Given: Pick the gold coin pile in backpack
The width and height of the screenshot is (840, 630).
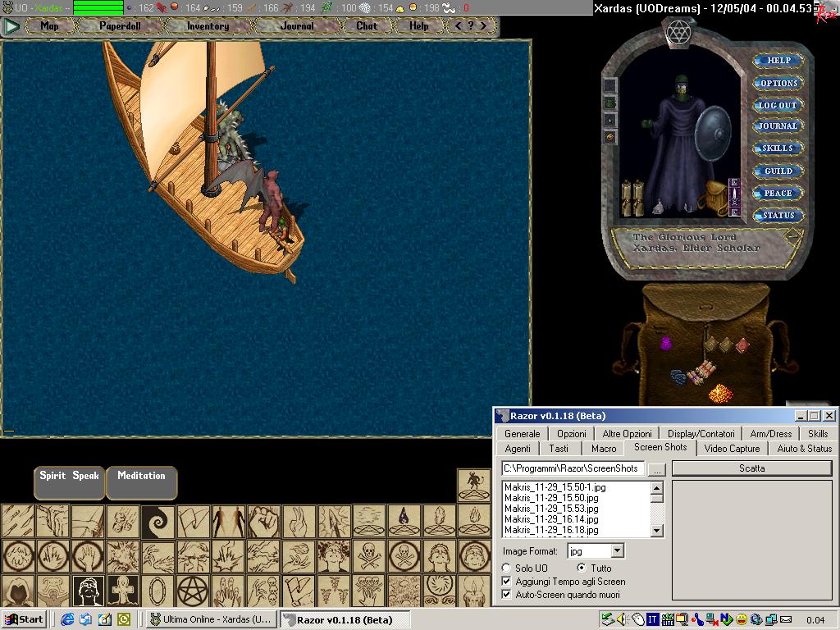Looking at the screenshot, I should coord(720,393).
